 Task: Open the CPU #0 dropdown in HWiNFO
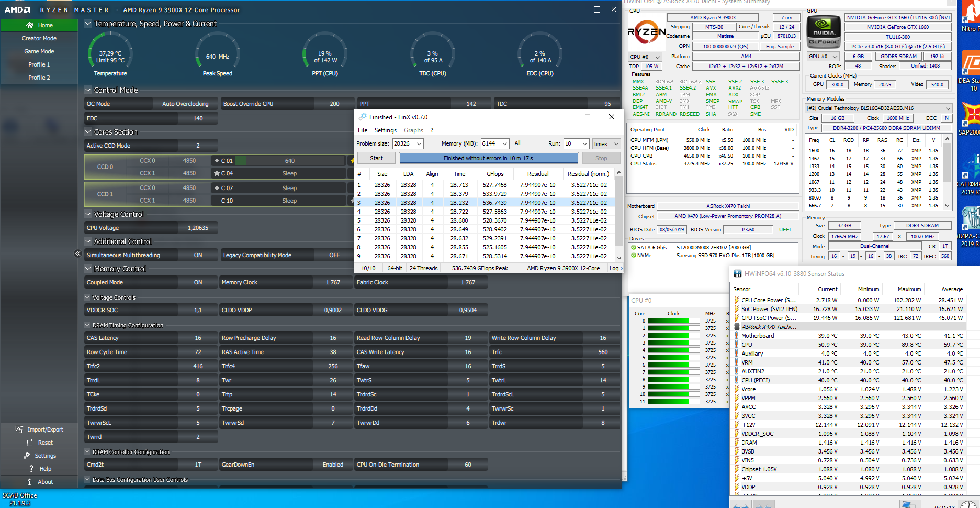(x=645, y=57)
